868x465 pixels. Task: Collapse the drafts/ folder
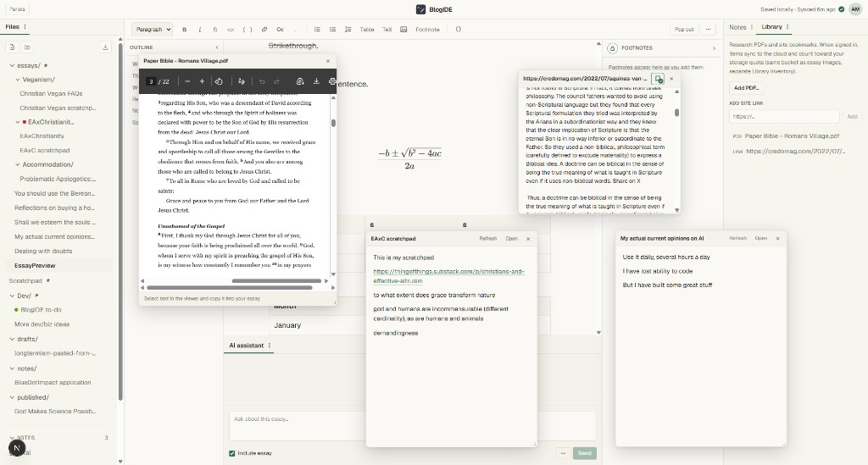(12, 339)
